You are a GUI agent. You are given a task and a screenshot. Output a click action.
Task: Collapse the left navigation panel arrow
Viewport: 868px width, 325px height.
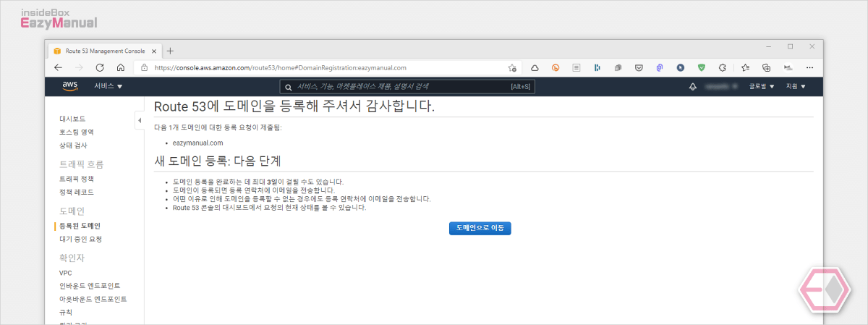[x=140, y=120]
